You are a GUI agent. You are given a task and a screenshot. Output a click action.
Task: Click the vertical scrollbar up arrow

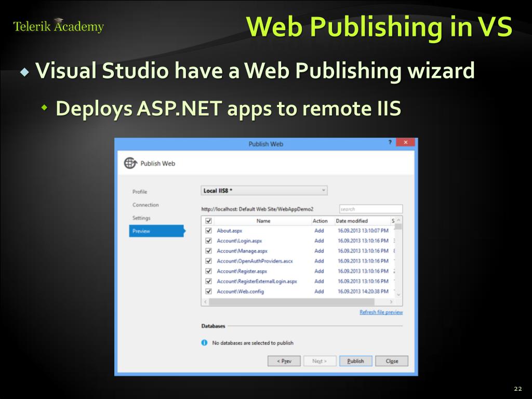click(x=398, y=220)
